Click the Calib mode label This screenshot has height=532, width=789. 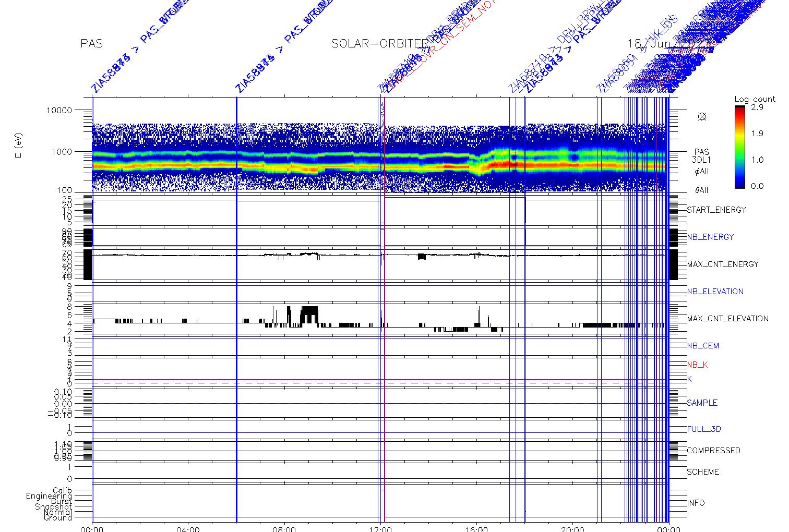pyautogui.click(x=63, y=490)
